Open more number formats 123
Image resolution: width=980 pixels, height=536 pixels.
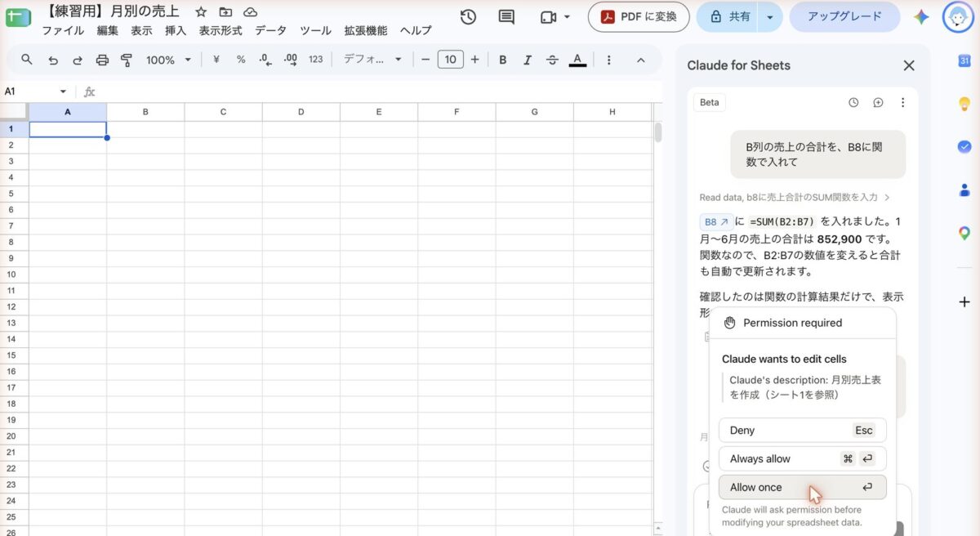pos(316,60)
